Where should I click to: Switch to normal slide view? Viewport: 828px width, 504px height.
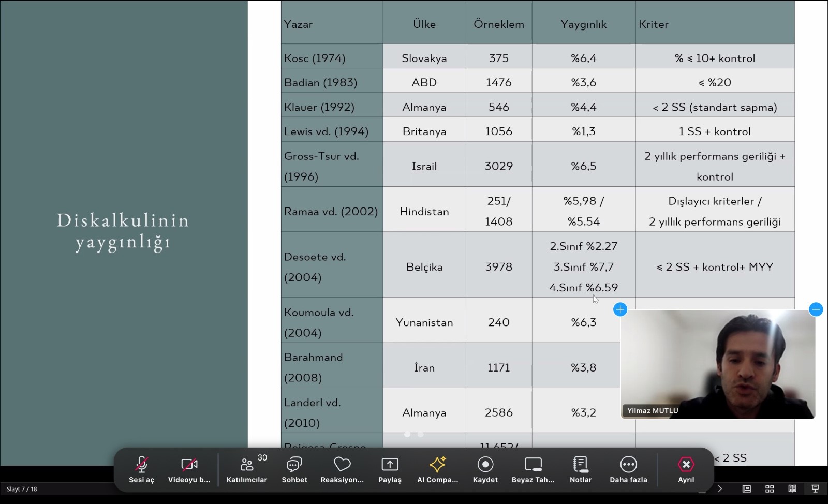pos(746,489)
